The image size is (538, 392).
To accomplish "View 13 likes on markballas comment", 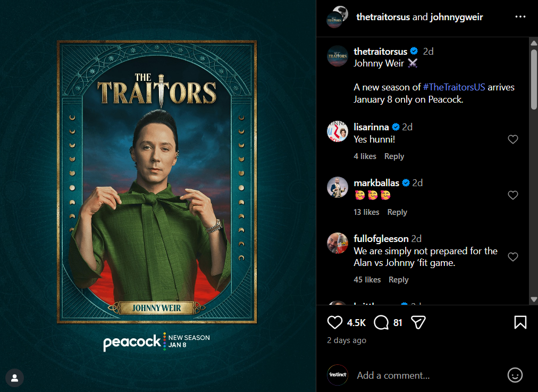I will pos(366,212).
